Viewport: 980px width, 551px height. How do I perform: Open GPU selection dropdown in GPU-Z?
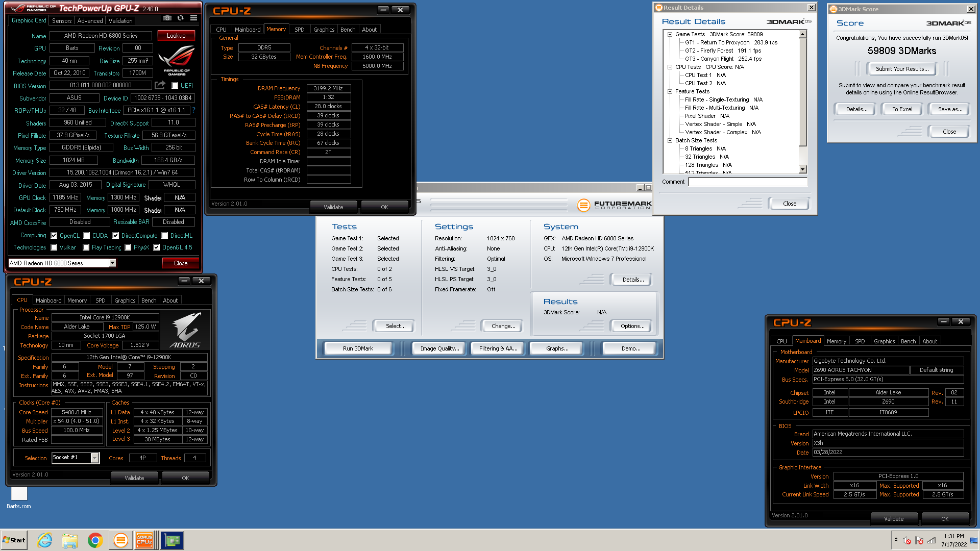pyautogui.click(x=112, y=263)
